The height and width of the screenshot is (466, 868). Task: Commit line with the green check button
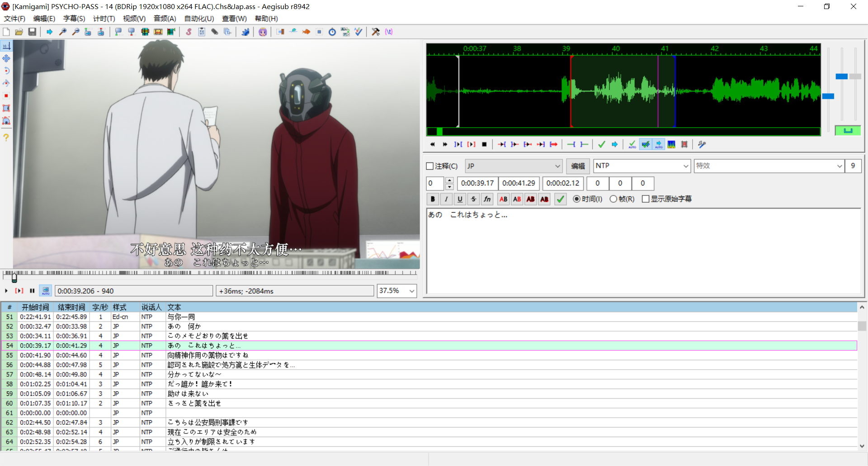(560, 199)
